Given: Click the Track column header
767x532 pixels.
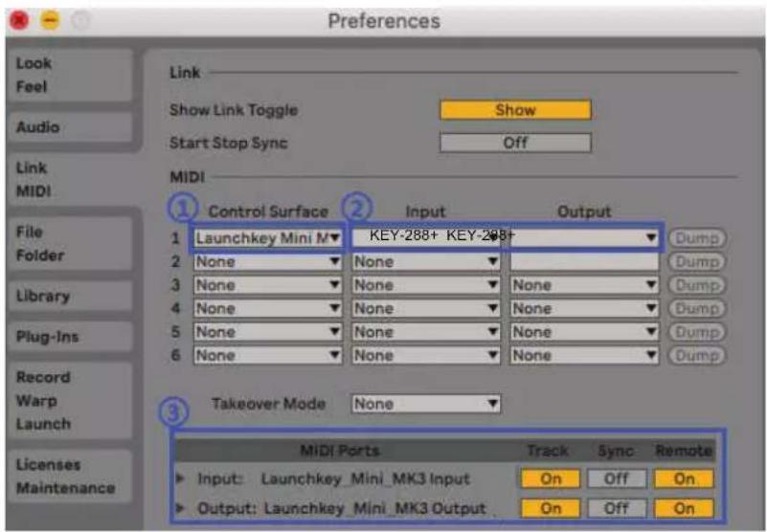Looking at the screenshot, I should tap(548, 451).
